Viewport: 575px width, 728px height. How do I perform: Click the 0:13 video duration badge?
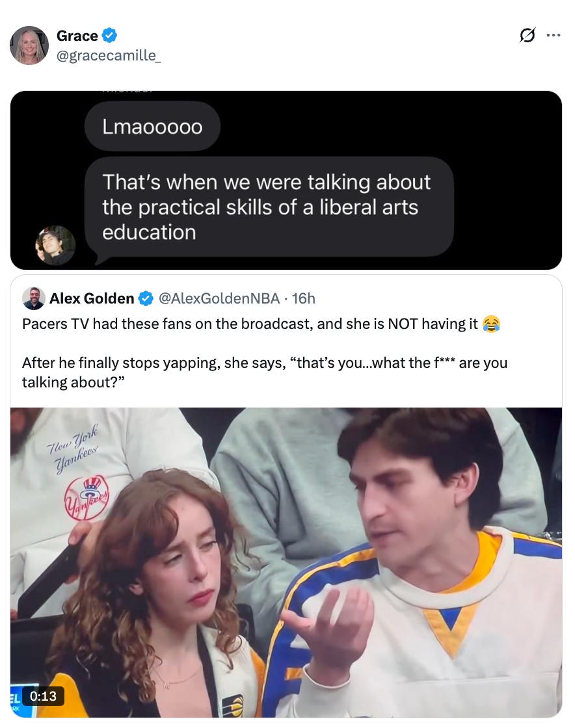(x=43, y=696)
